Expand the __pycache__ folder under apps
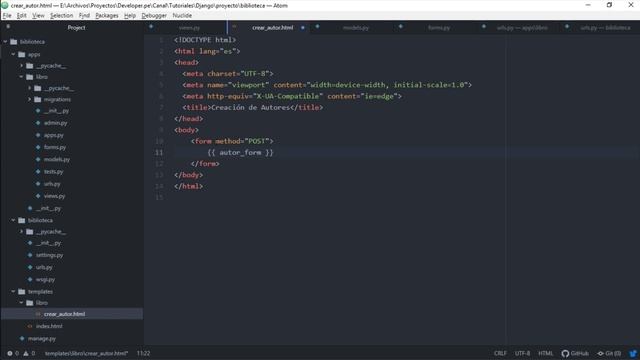This screenshot has width=640, height=360. pyautogui.click(x=22, y=65)
